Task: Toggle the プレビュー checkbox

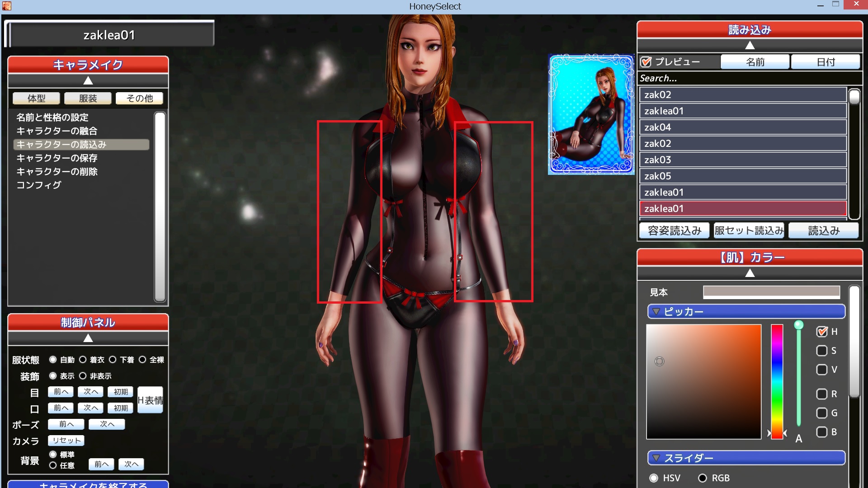Action: (646, 62)
